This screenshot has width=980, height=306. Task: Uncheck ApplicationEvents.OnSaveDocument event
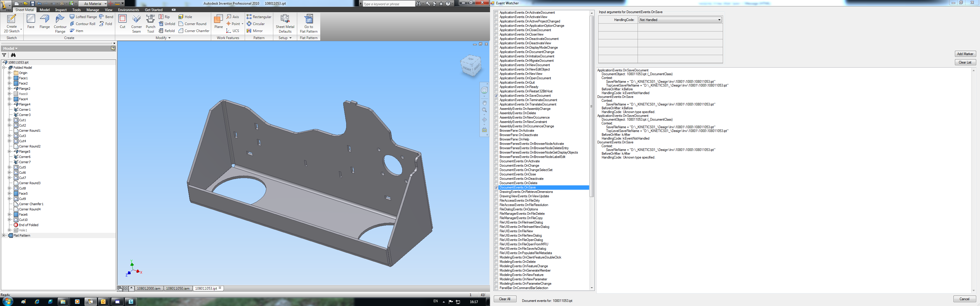pos(496,96)
